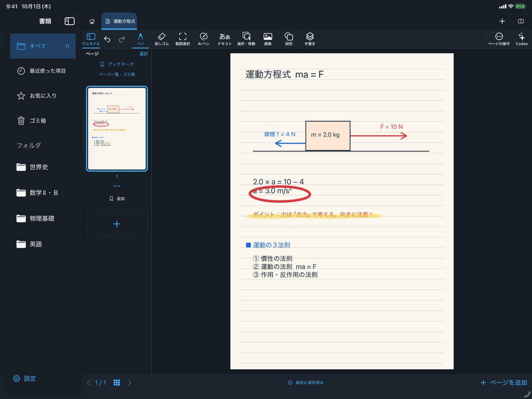Open 最近使った項目 recent items
Image resolution: width=532 pixels, height=399 pixels.
(43, 71)
